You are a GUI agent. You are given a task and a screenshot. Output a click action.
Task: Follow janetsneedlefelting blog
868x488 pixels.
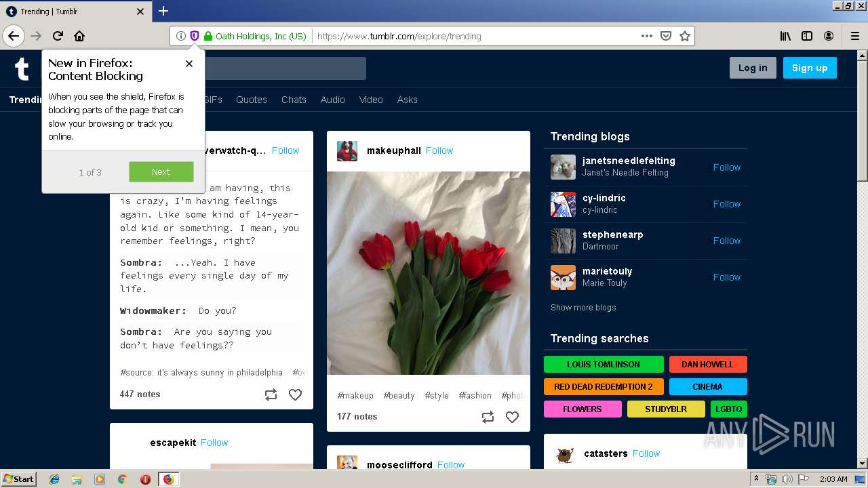tap(726, 167)
